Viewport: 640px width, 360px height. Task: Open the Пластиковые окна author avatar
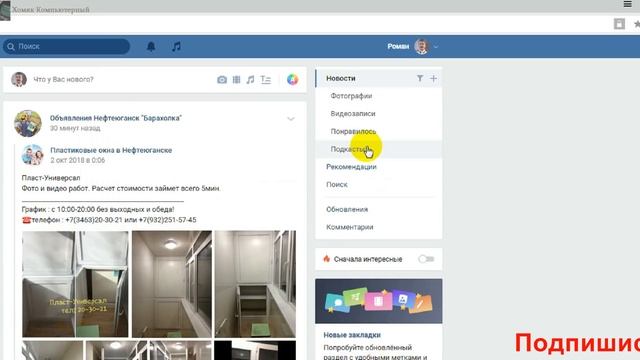click(x=33, y=155)
